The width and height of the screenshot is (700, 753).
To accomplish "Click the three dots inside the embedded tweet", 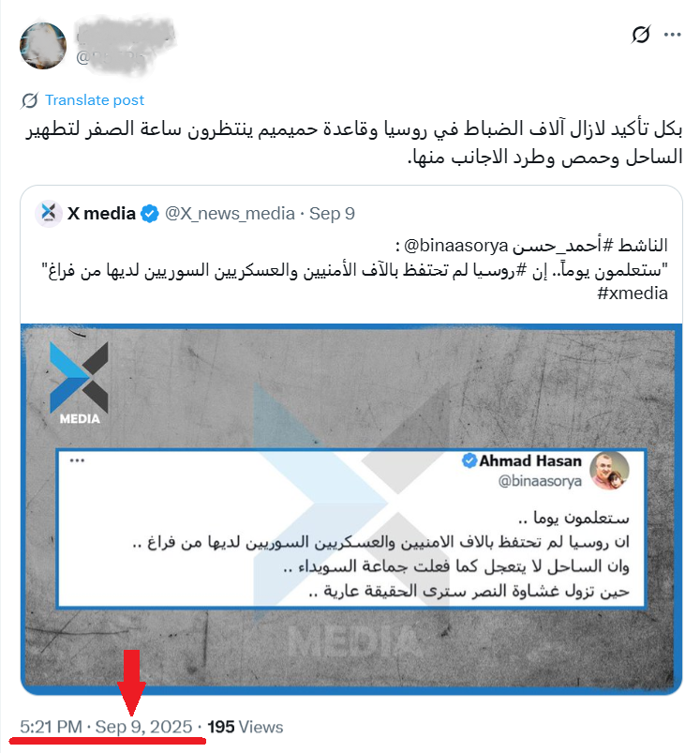I will [77, 460].
